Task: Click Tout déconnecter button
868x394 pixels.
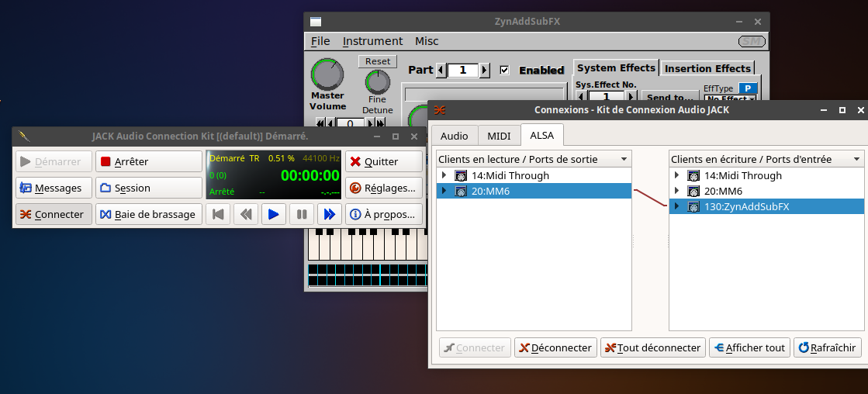Action: [652, 347]
